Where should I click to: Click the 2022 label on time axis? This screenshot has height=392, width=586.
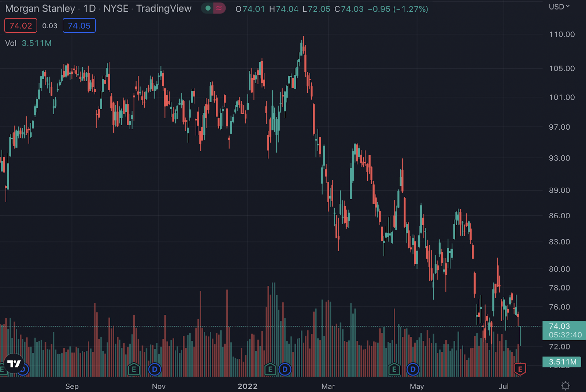(x=248, y=387)
